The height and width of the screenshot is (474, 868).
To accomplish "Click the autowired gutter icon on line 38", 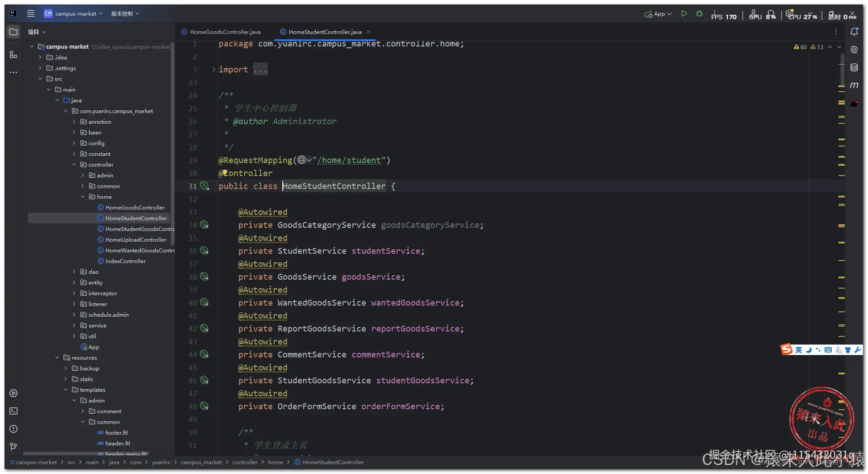I will 204,277.
